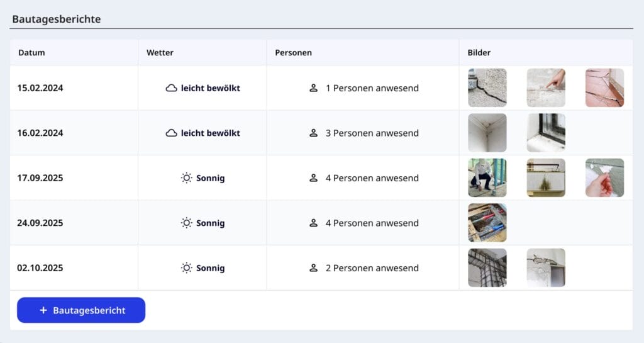Click the sun icon in the 02.10.2025 row
The height and width of the screenshot is (343, 644).
pyautogui.click(x=187, y=268)
